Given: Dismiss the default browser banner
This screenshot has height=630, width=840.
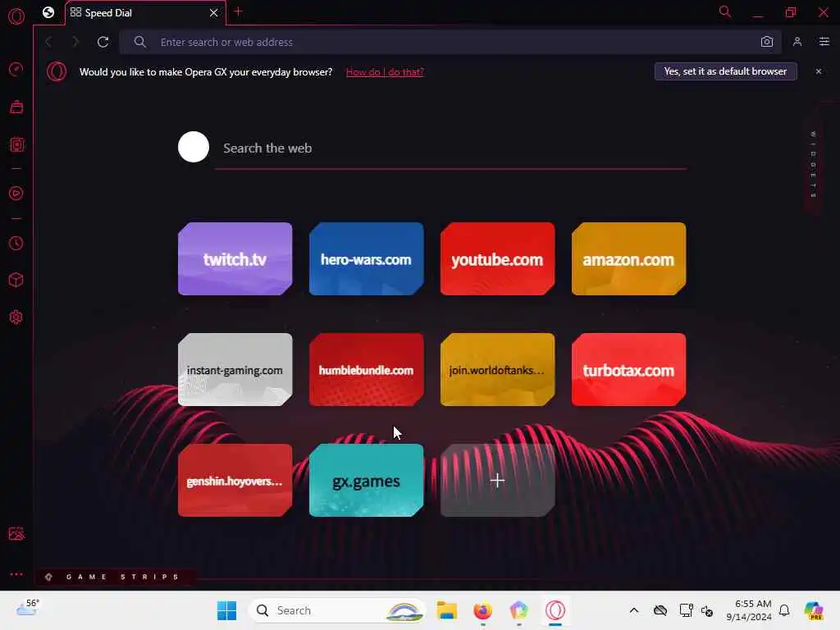Looking at the screenshot, I should (x=819, y=71).
